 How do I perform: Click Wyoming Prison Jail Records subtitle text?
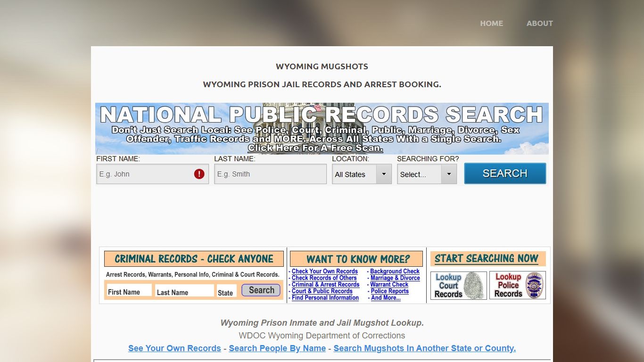point(322,84)
